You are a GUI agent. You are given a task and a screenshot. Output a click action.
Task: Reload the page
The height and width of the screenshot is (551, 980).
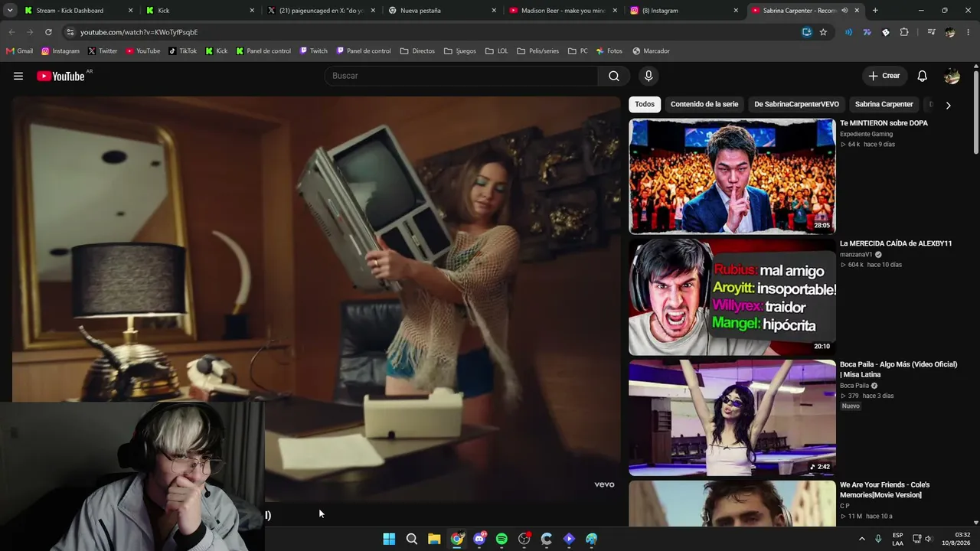pyautogui.click(x=48, y=32)
